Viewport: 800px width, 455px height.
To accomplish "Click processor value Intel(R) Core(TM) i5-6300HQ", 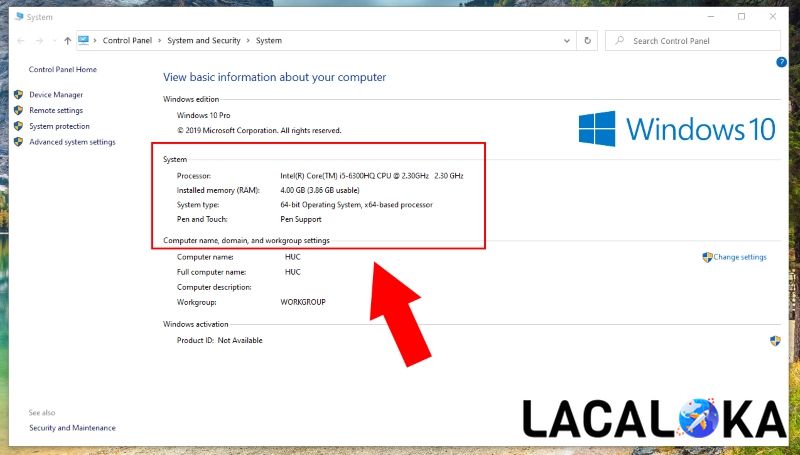I will click(372, 175).
